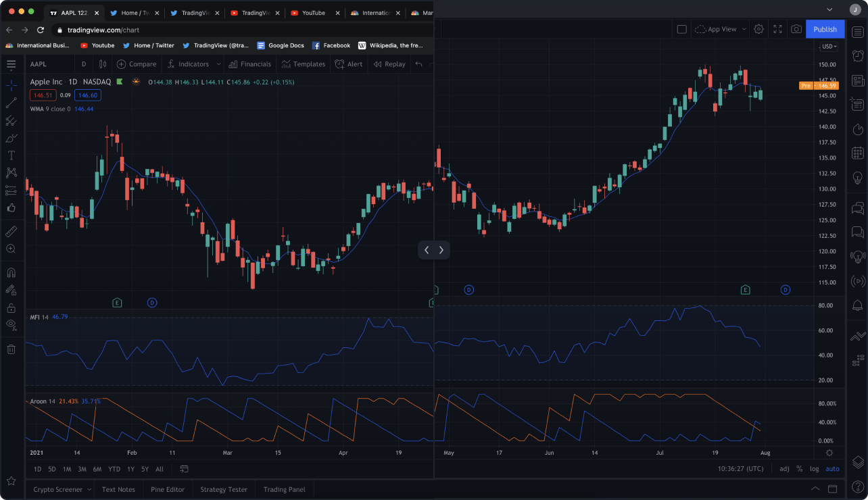Select the zoom in tool
The height and width of the screenshot is (500, 868).
(11, 249)
